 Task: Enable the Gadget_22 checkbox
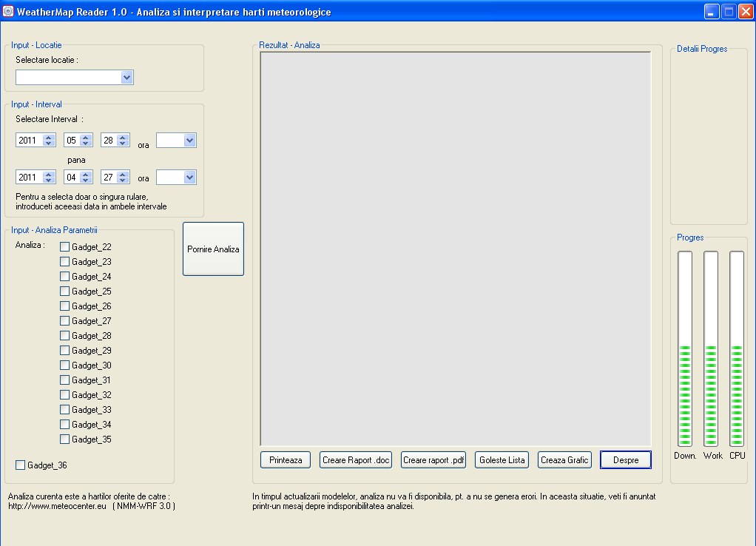pos(65,247)
